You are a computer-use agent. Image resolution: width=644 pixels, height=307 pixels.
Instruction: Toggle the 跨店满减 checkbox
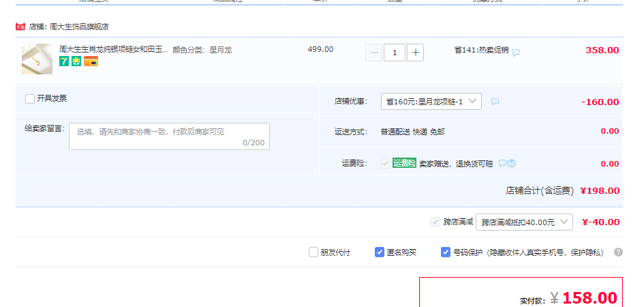coord(435,222)
